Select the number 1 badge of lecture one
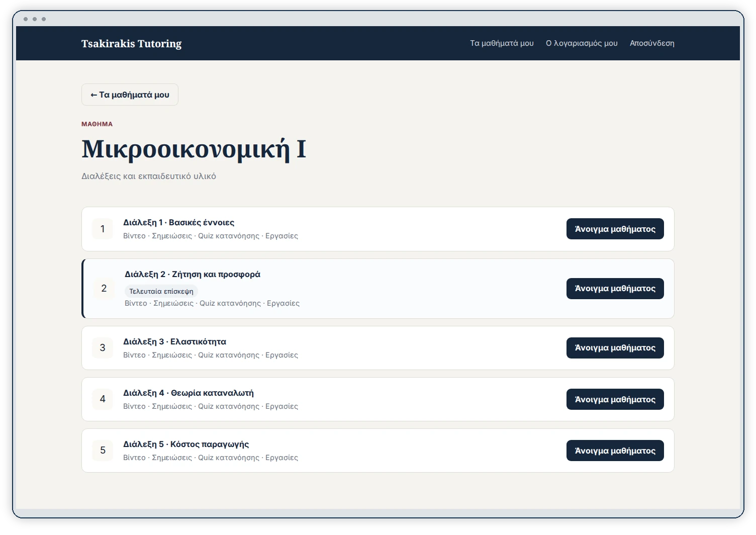 (x=103, y=229)
